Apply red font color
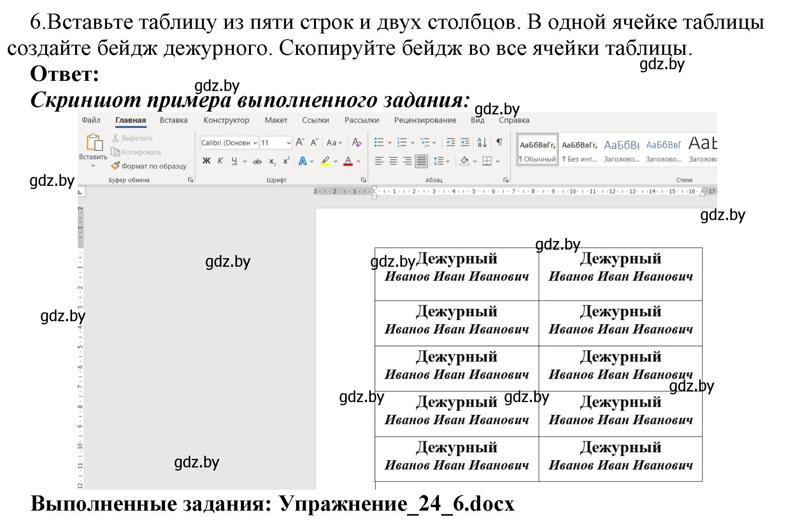793x532 pixels. [x=348, y=161]
